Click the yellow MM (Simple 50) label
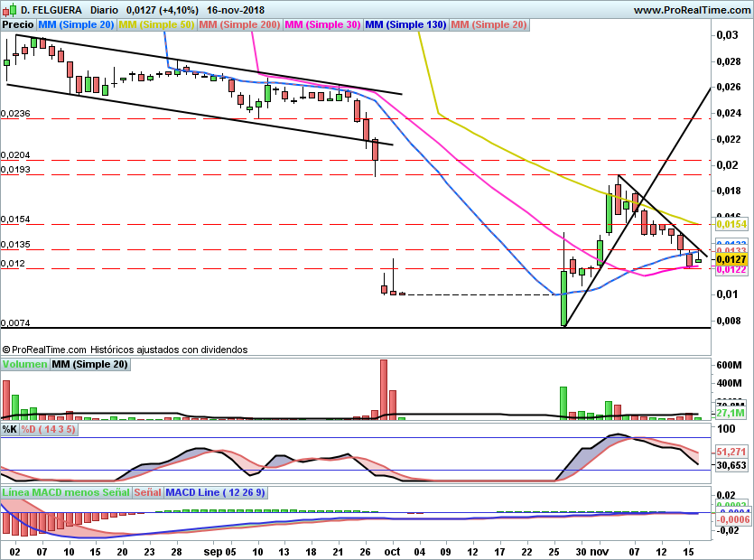Viewport: 754px width, 560px height. [158, 25]
